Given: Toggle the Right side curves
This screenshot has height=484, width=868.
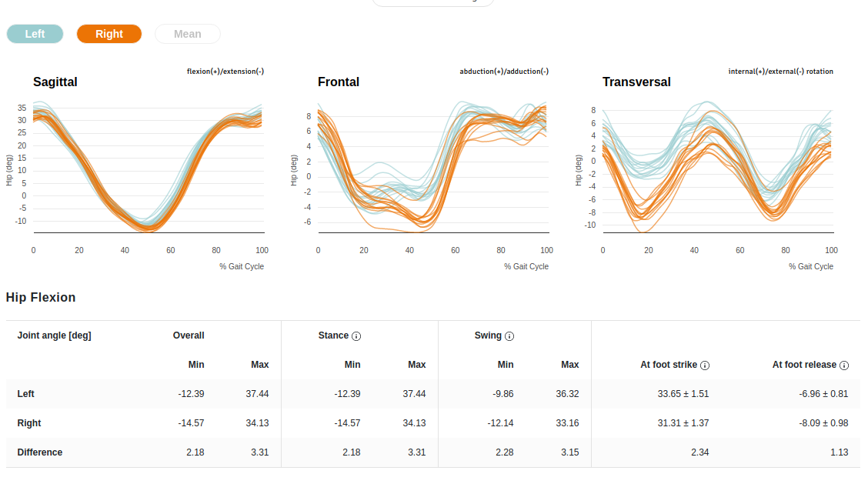Looking at the screenshot, I should click(x=109, y=34).
